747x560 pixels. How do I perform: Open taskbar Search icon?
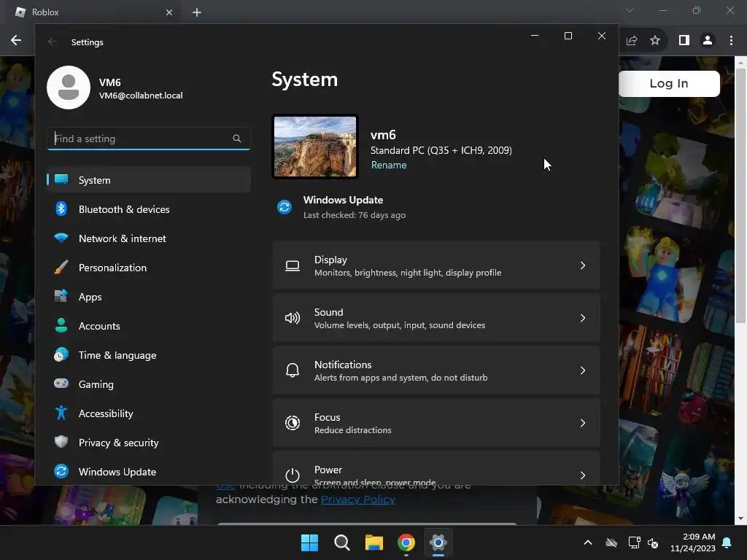[x=342, y=542]
